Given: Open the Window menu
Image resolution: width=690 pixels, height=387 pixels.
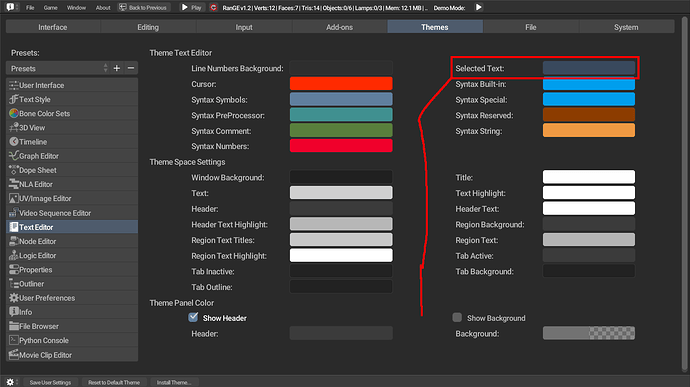Looking at the screenshot, I should pyautogui.click(x=76, y=7).
